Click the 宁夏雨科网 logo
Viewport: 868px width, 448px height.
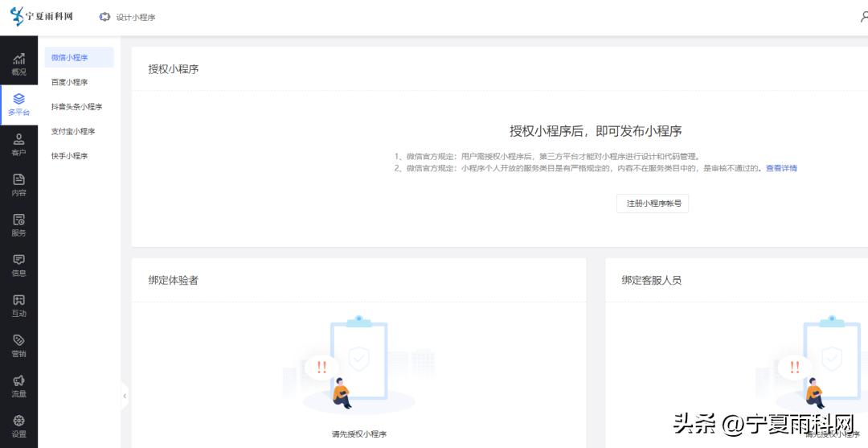coord(42,16)
